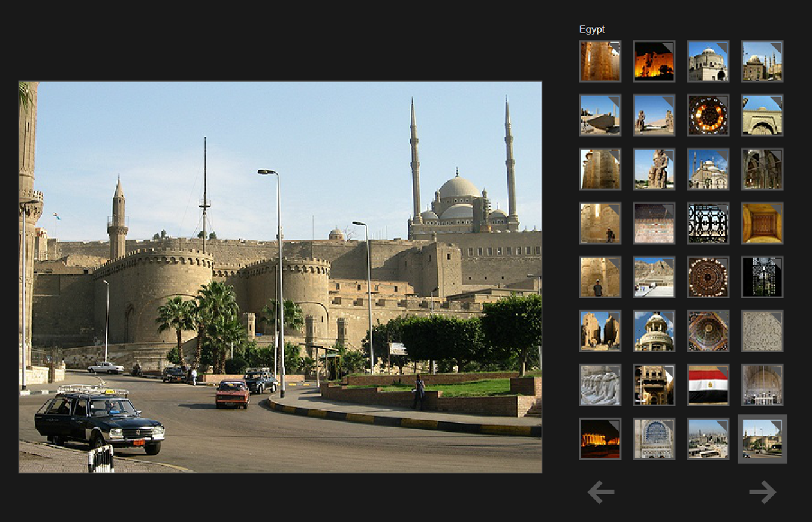
Task: Click the large citadel photo being displayed
Action: tap(281, 277)
